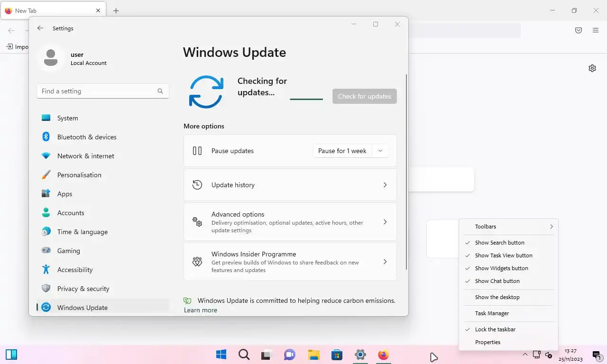This screenshot has width=607, height=364.
Task: Follow the Learn more link
Action: click(201, 310)
